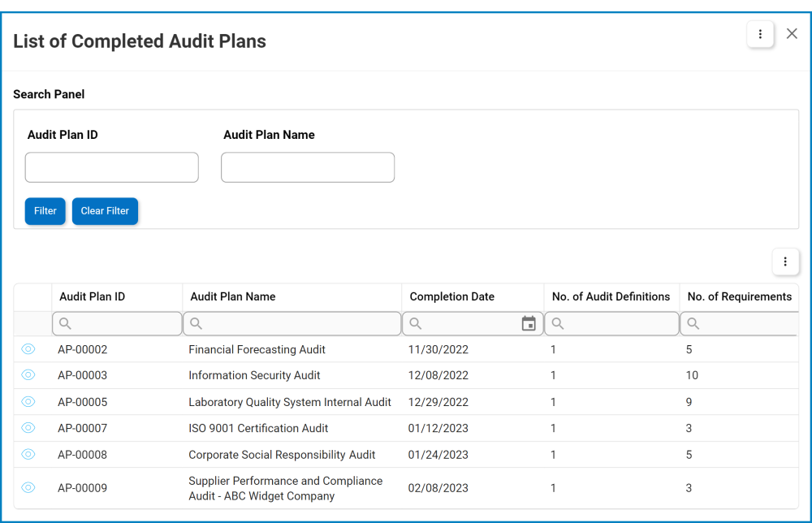Open calendar picker in Completion Date filter
812x523 pixels.
coord(529,324)
